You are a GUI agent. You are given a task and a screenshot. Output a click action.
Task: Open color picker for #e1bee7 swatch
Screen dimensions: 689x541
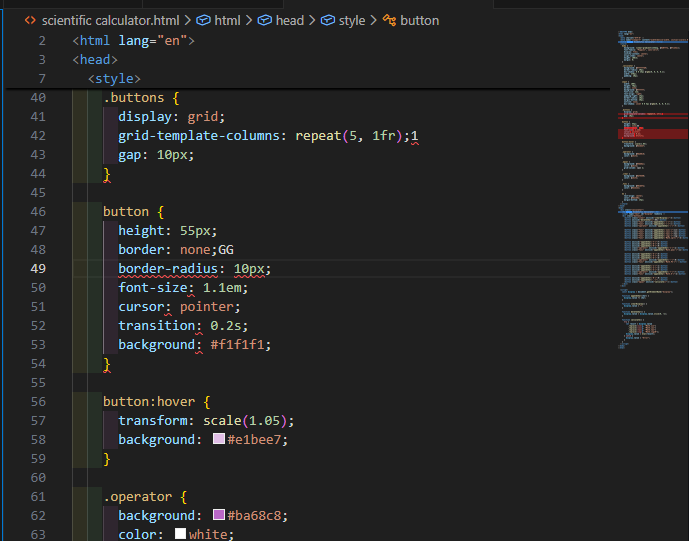[x=219, y=440]
